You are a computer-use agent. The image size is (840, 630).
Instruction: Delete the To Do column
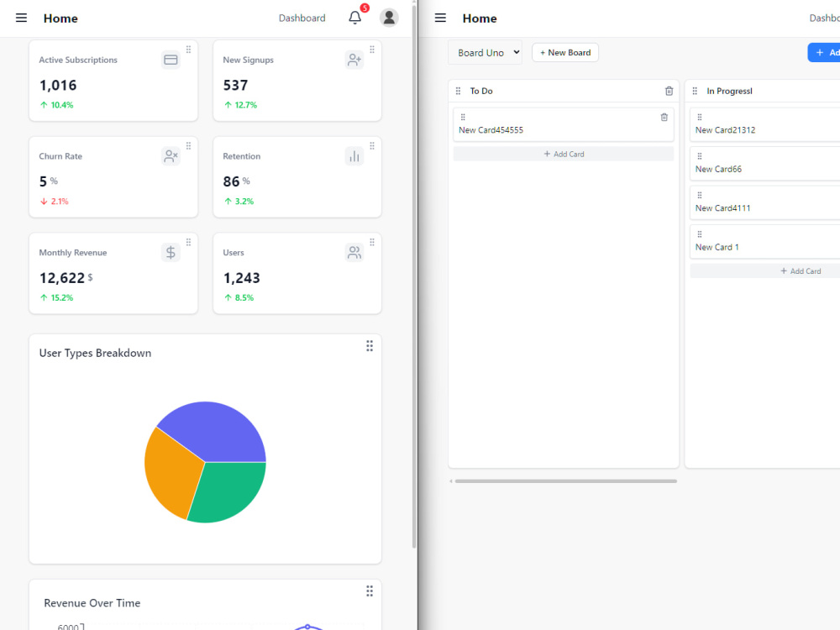(669, 91)
